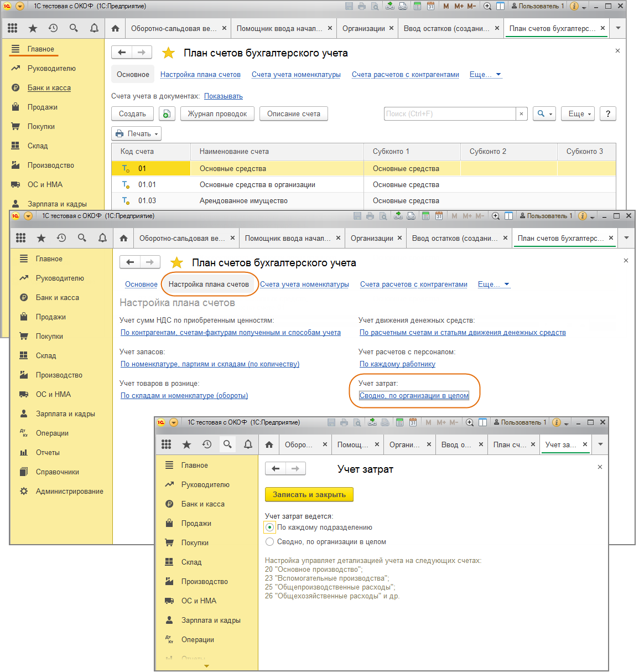This screenshot has width=639, height=672.
Task: Select 'Настройка плана счетов' tab in middle window
Action: click(209, 284)
